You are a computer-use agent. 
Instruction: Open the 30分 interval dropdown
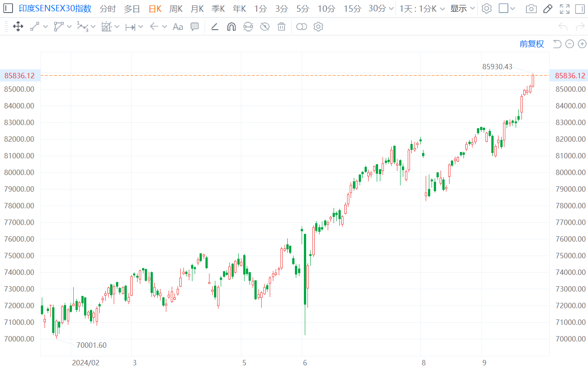[x=381, y=9]
